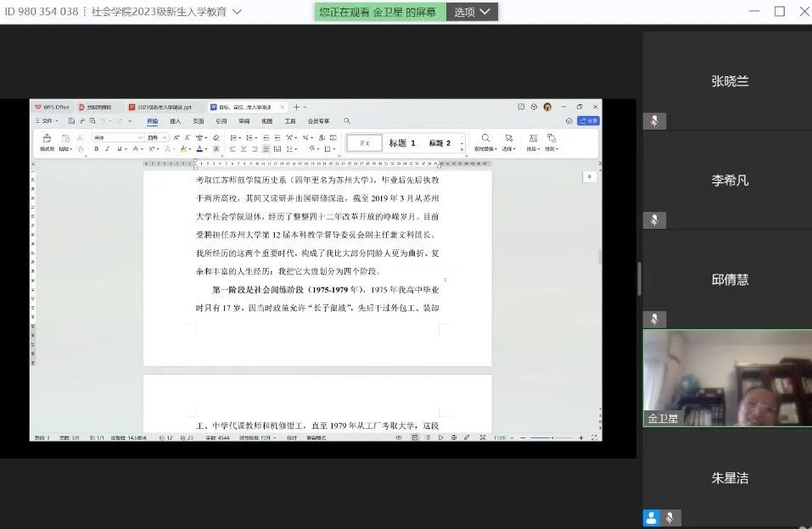Expand the meeting title info chevron

click(x=237, y=12)
